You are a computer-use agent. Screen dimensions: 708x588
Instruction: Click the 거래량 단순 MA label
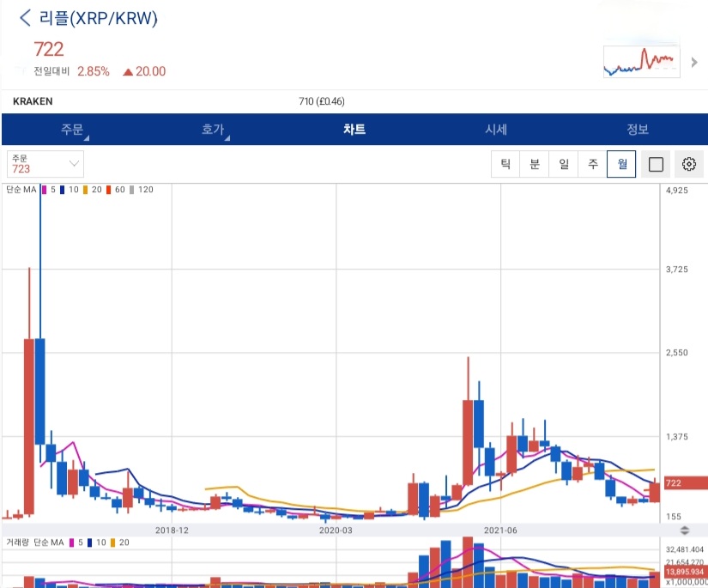(35, 543)
